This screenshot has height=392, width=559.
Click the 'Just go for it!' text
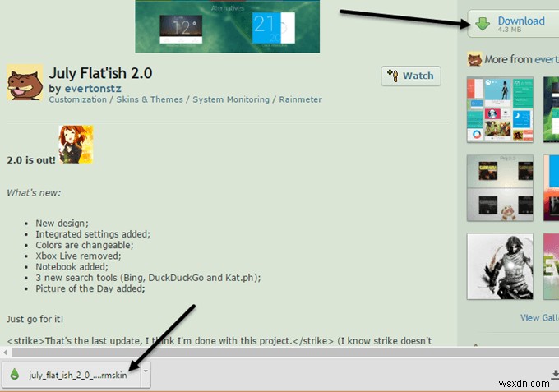point(35,319)
